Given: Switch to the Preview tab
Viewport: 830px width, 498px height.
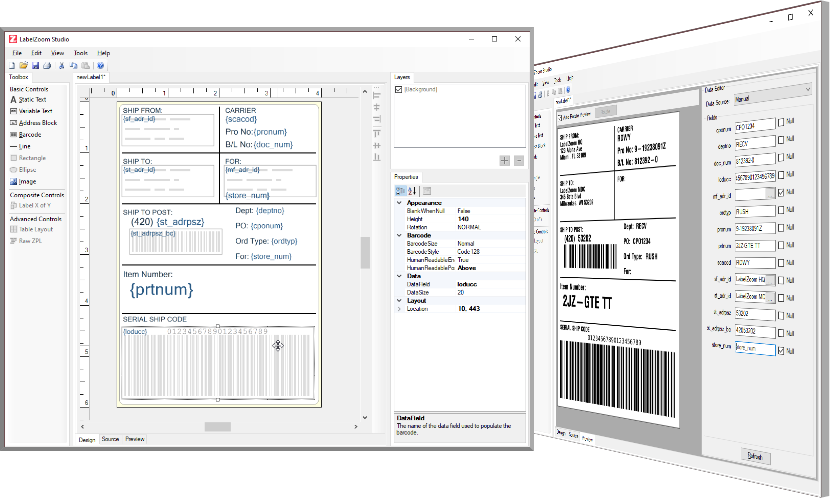Looking at the screenshot, I should pos(134,439).
